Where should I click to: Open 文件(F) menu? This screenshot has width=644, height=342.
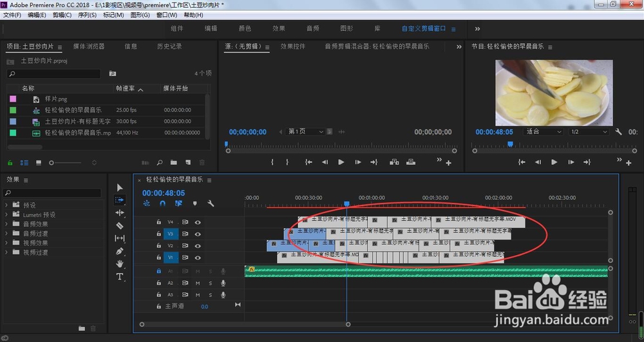12,15
